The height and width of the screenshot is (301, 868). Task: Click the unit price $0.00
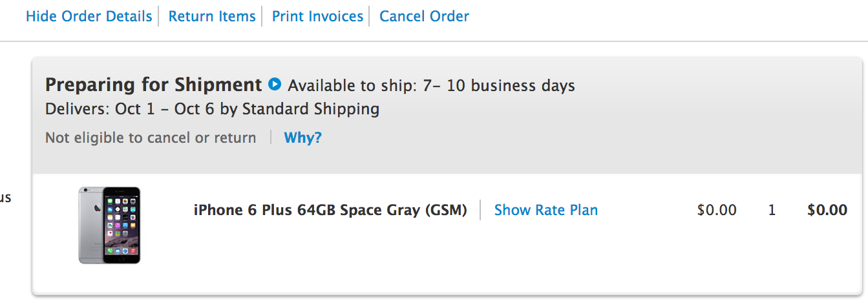coord(717,210)
